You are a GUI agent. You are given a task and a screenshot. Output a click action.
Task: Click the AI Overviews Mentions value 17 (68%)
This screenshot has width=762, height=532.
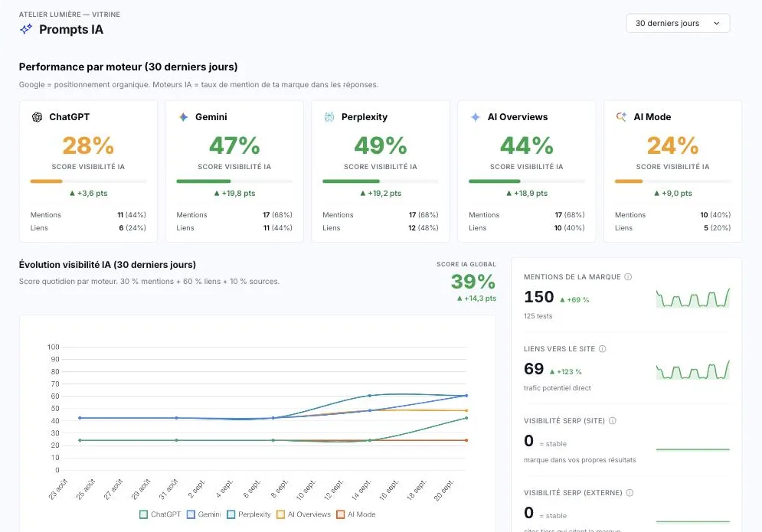tap(570, 215)
